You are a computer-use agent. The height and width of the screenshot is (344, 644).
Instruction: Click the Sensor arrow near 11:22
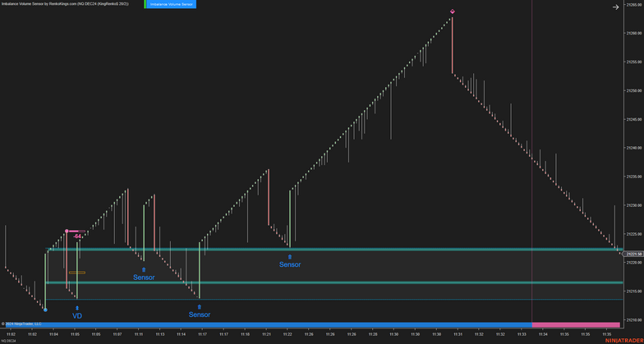coord(289,257)
